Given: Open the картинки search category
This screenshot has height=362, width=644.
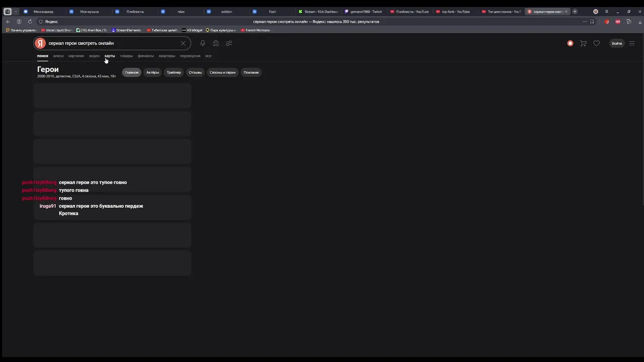Looking at the screenshot, I should tap(76, 56).
